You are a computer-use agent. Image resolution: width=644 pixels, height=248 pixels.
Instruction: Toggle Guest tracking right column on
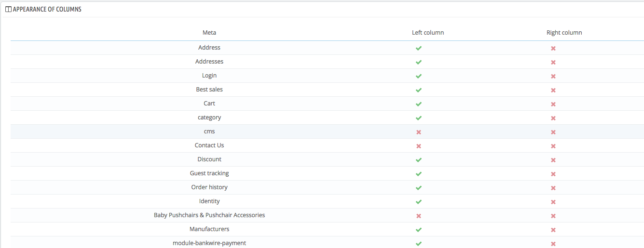tap(553, 174)
